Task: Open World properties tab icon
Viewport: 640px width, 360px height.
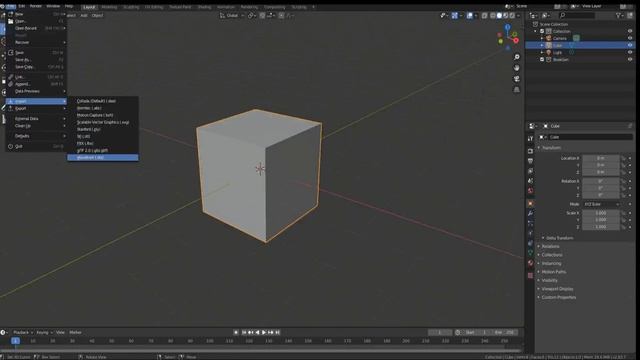Action: [530, 191]
